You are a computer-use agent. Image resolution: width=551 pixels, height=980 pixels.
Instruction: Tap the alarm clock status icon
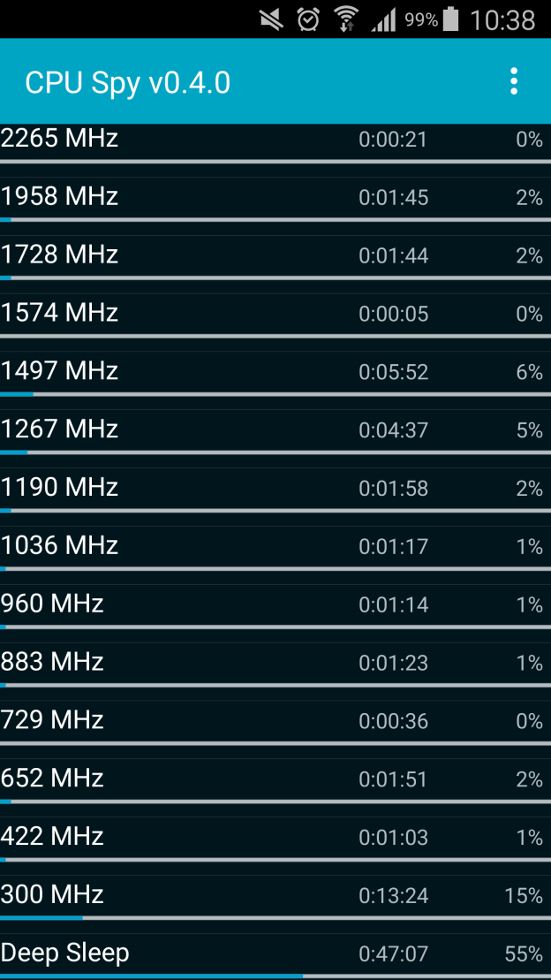pyautogui.click(x=308, y=19)
